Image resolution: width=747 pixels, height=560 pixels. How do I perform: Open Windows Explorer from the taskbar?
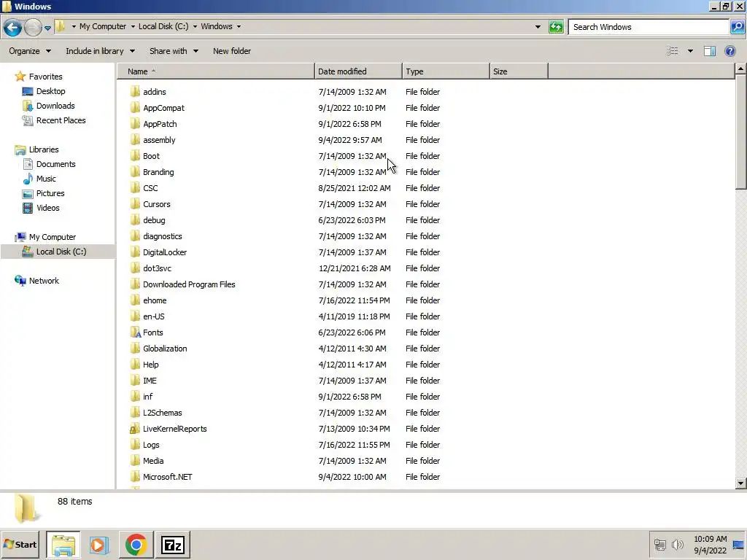point(63,544)
